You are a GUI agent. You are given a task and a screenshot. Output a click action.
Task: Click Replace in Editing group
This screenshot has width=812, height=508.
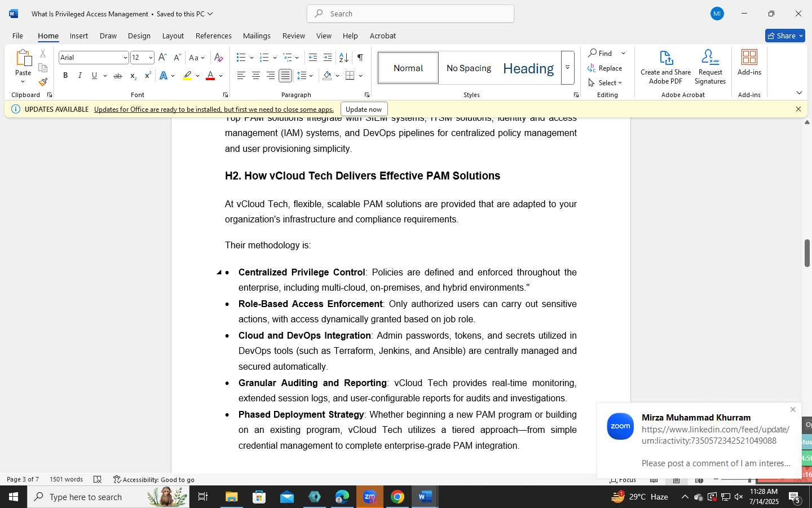pos(604,68)
